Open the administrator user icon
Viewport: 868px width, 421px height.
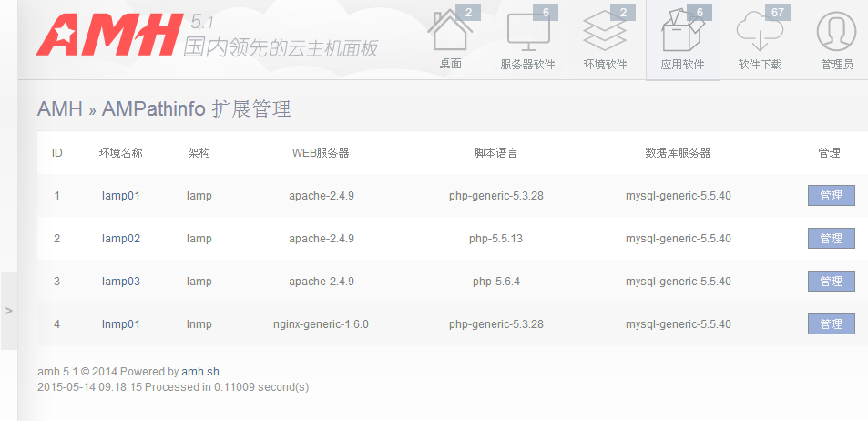point(836,33)
